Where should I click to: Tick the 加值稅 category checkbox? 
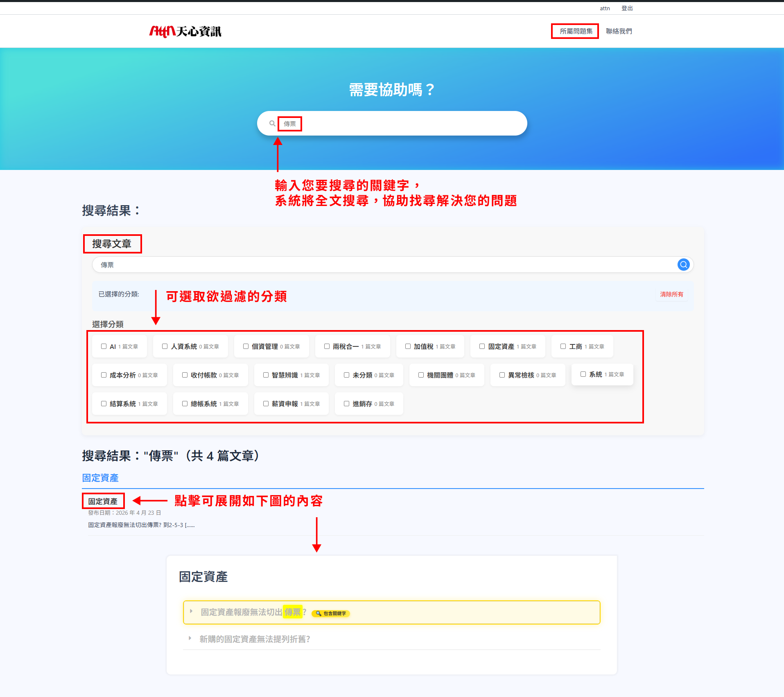[408, 346]
